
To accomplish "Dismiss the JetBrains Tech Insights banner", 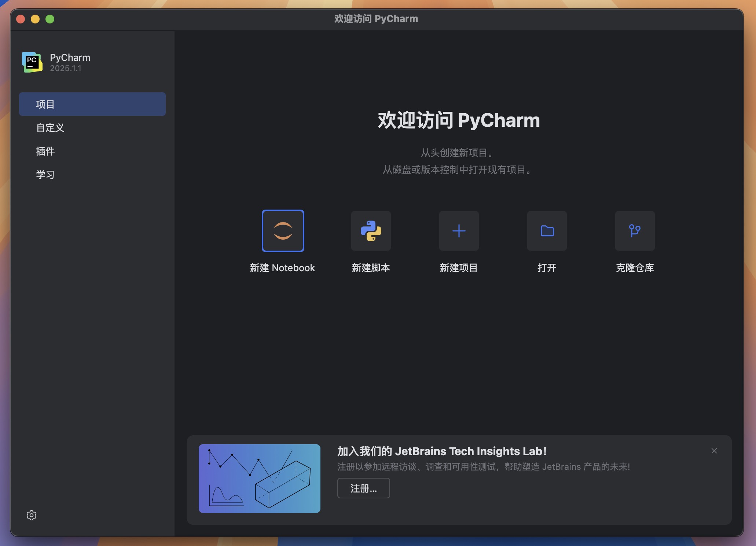I will [x=714, y=451].
